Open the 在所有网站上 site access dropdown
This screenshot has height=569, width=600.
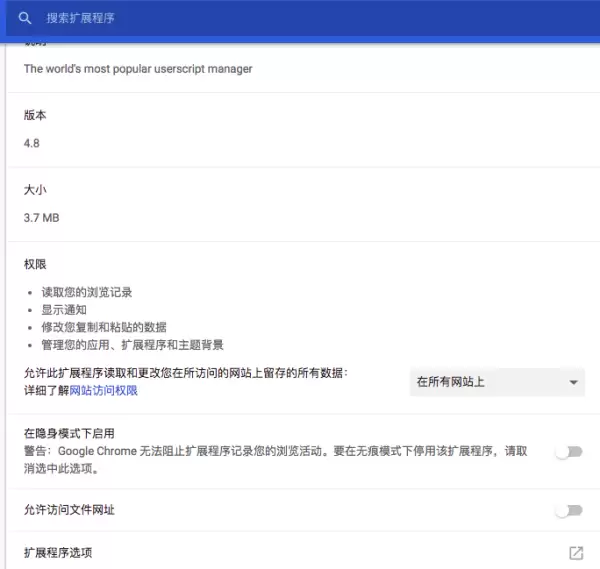[497, 382]
